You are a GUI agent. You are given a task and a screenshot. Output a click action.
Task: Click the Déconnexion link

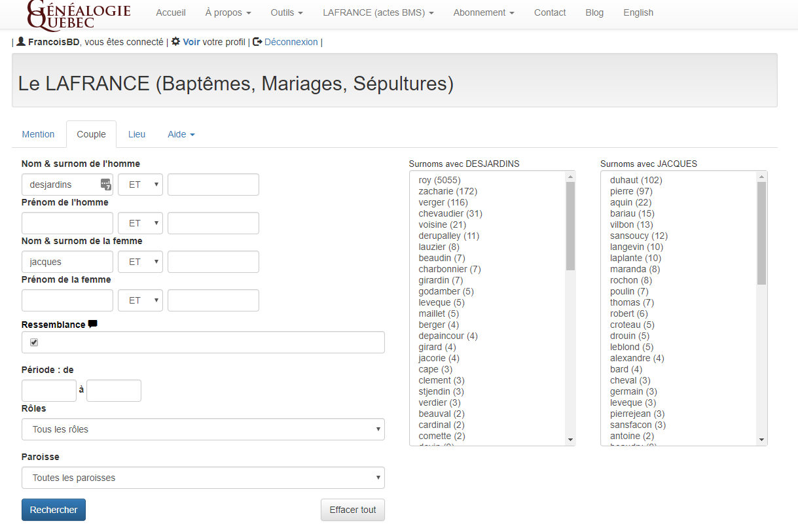pyautogui.click(x=291, y=42)
